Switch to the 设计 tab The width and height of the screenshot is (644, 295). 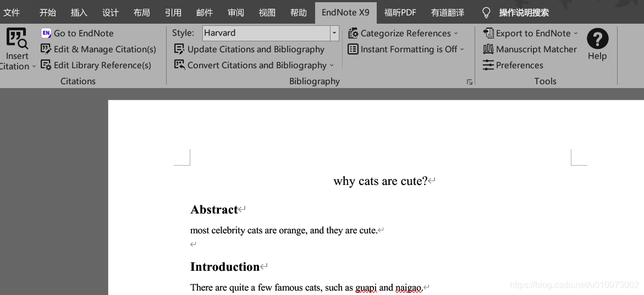coord(111,13)
